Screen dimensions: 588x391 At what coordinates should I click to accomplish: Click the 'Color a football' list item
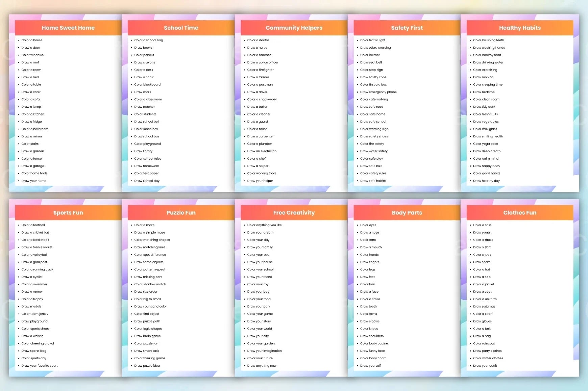33,225
